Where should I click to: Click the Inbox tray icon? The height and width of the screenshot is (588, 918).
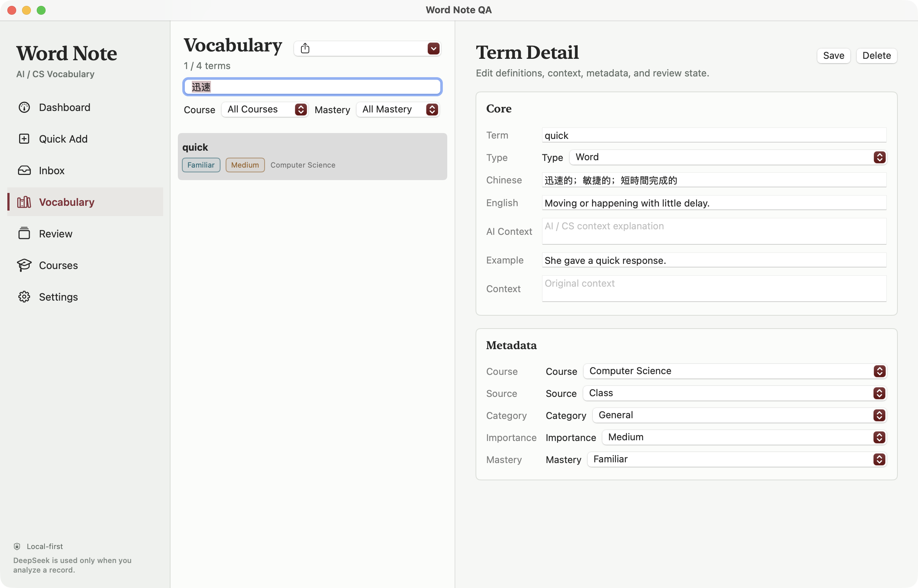24,170
